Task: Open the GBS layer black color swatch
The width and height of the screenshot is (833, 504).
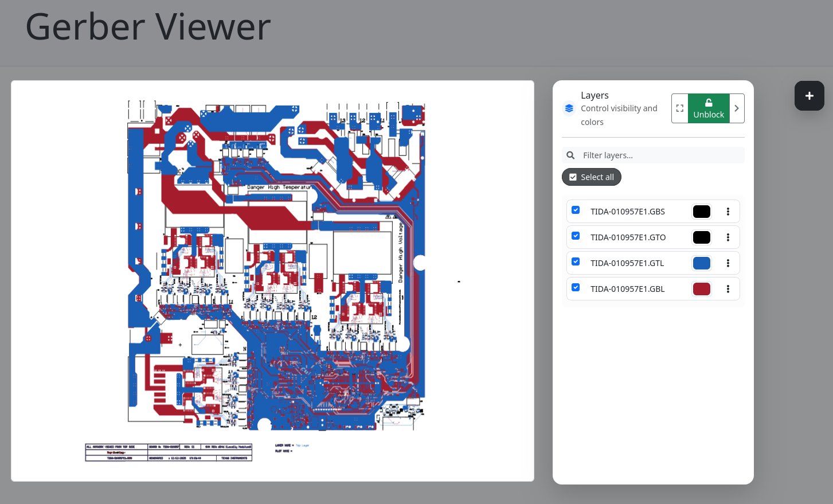Action: (x=701, y=212)
